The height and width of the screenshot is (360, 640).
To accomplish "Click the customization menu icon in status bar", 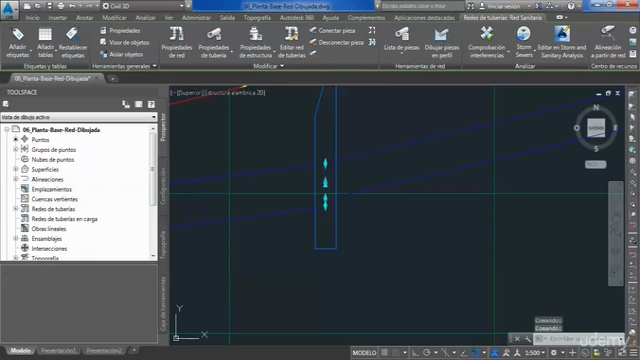I will [633, 353].
